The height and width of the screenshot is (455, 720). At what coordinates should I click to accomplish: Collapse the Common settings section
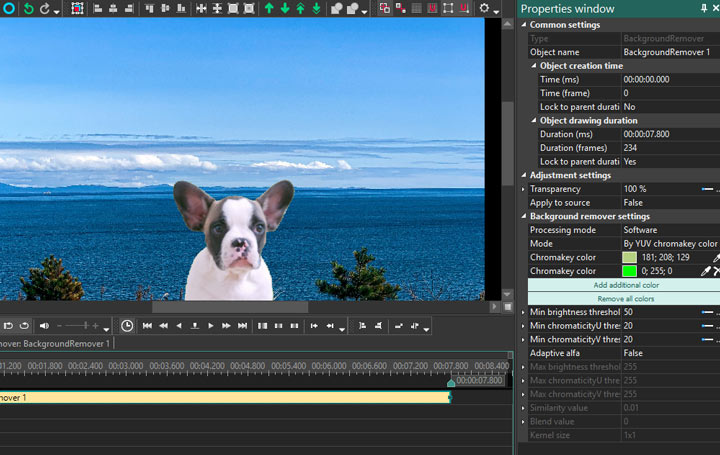click(524, 24)
